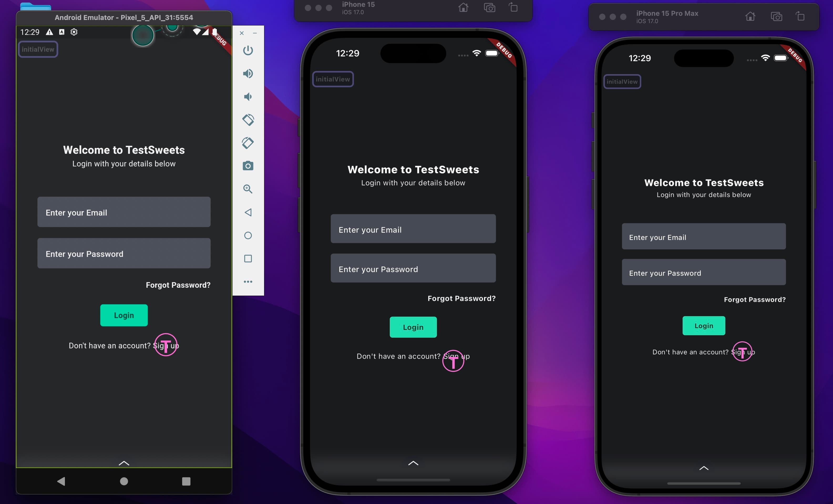
Task: Click the power/restart icon in emulator toolbar
Action: [248, 50]
